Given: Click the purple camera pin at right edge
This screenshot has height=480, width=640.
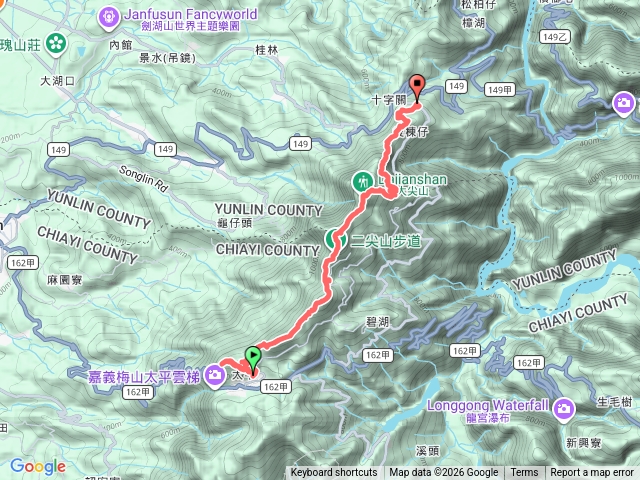Looking at the screenshot, I should (624, 104).
